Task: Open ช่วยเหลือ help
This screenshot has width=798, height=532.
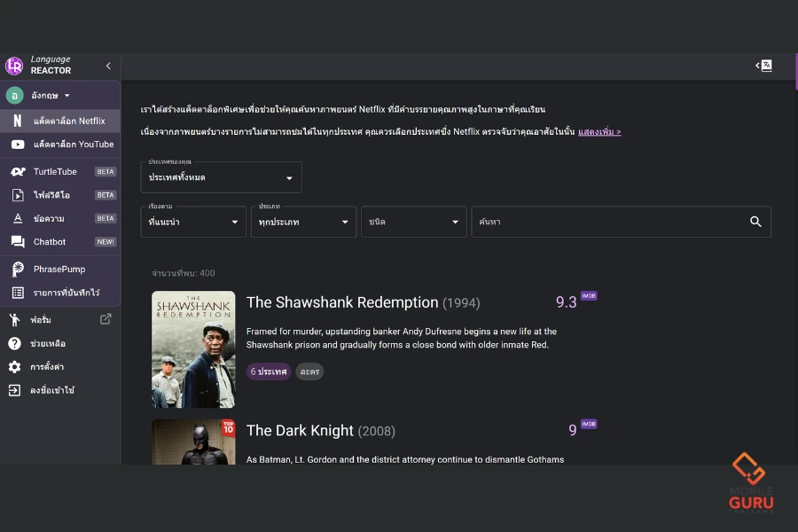Action: 47,344
